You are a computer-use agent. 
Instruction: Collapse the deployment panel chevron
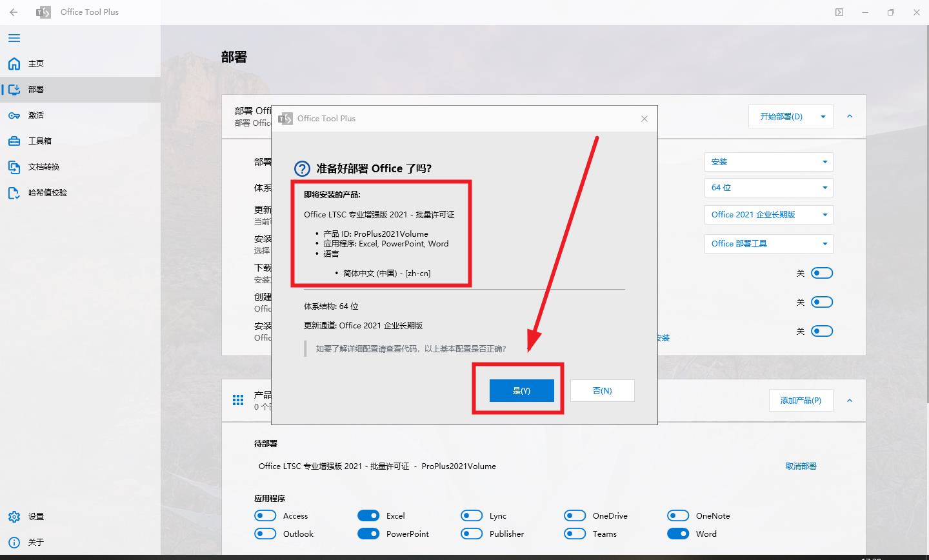click(x=850, y=117)
